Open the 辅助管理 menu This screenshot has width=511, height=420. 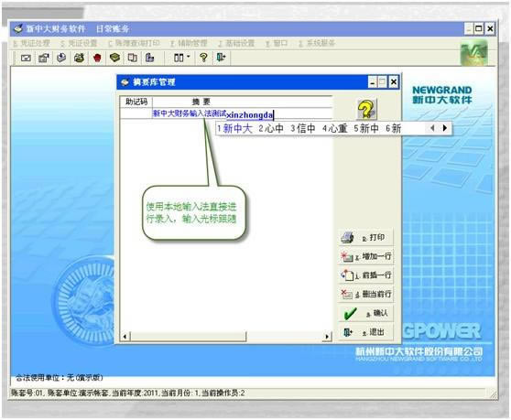[x=189, y=43]
